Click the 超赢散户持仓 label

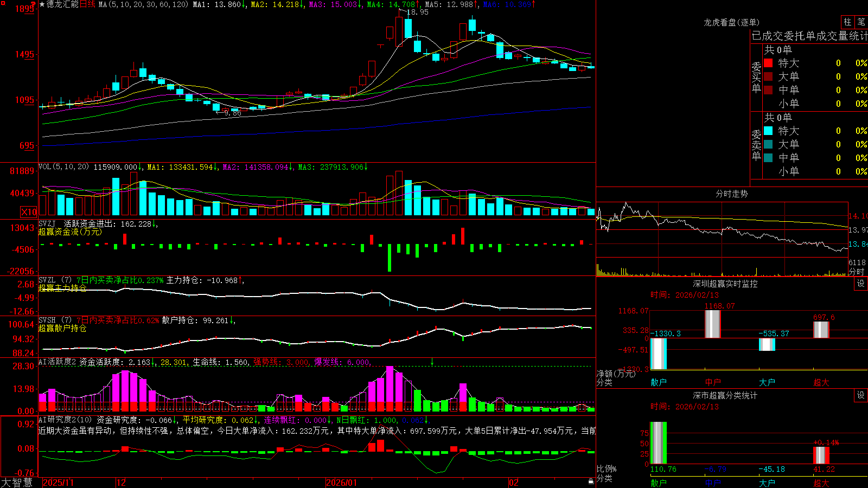click(x=62, y=328)
